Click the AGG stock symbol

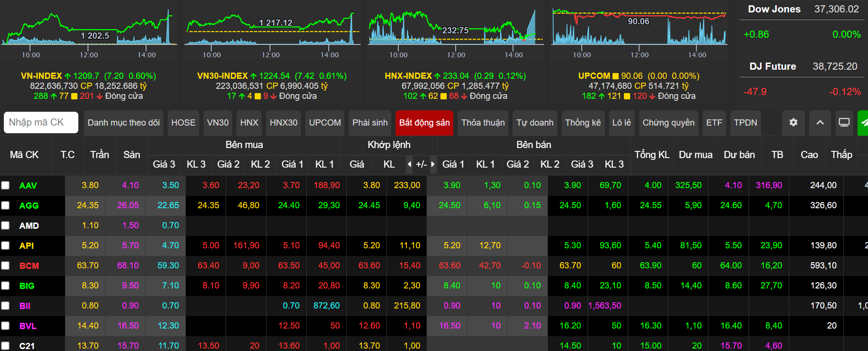point(29,206)
